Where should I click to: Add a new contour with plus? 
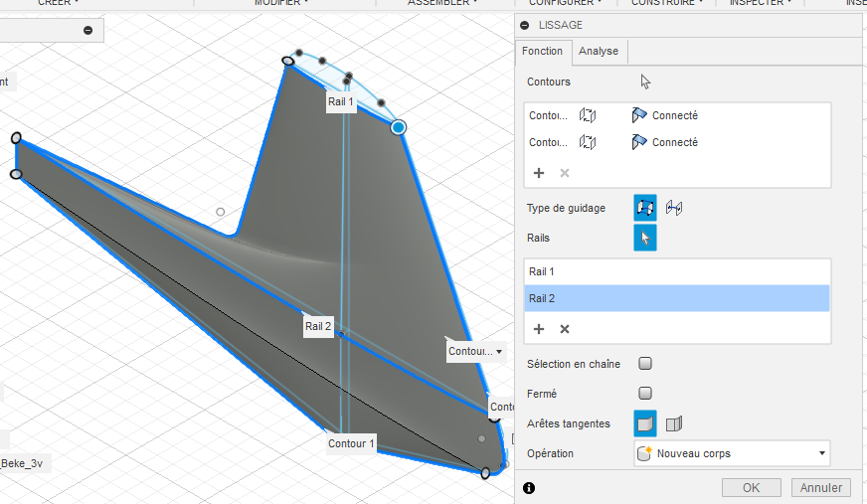(x=539, y=173)
